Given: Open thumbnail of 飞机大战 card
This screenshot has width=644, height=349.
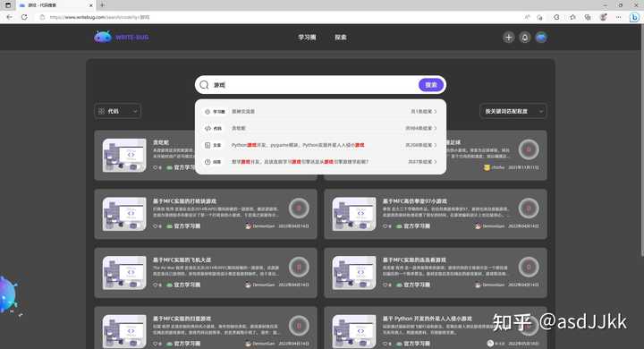Looking at the screenshot, I should [124, 273].
